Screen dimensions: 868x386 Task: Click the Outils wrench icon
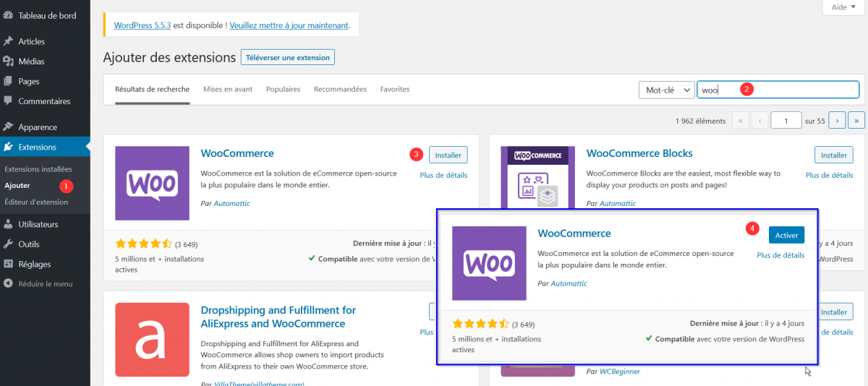(8, 244)
